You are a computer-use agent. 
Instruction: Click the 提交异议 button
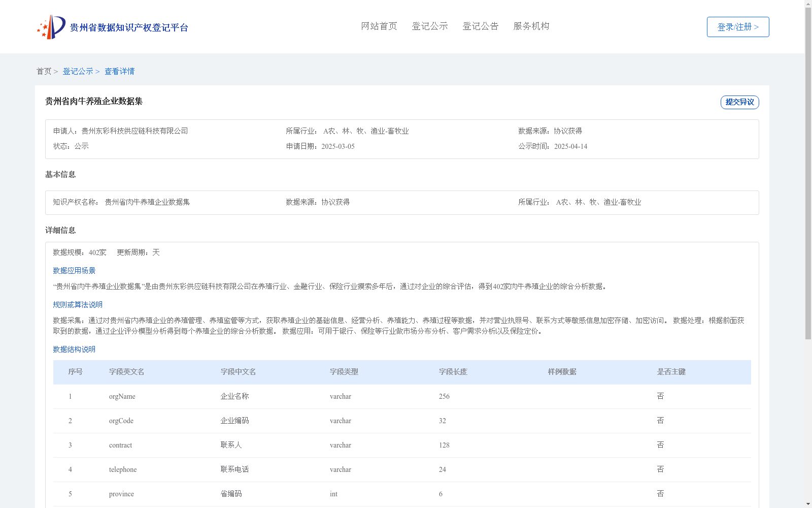(740, 102)
